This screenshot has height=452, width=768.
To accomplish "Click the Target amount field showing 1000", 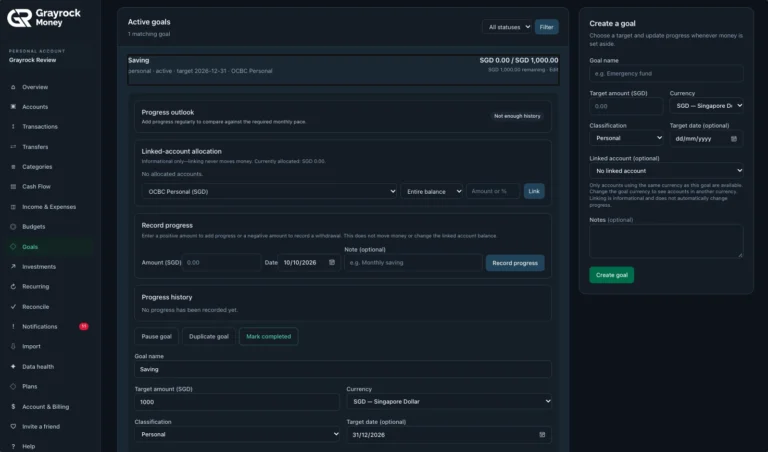I will (237, 402).
